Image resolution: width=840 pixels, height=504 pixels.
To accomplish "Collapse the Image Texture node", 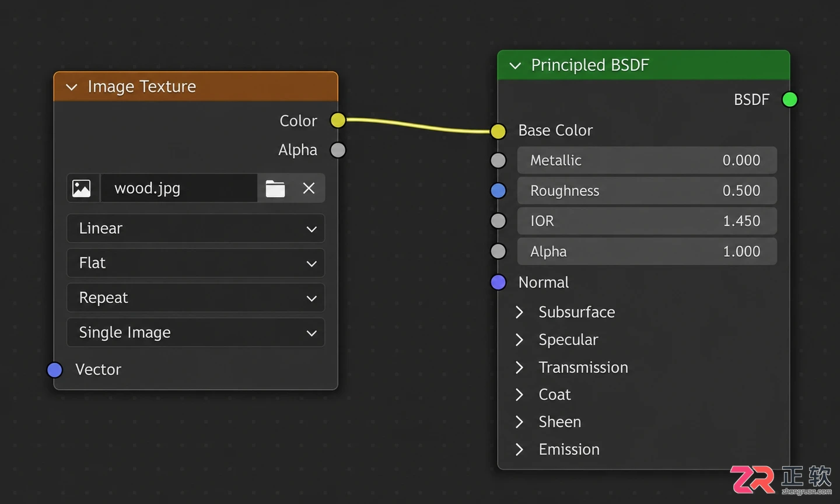I will coord(72,87).
